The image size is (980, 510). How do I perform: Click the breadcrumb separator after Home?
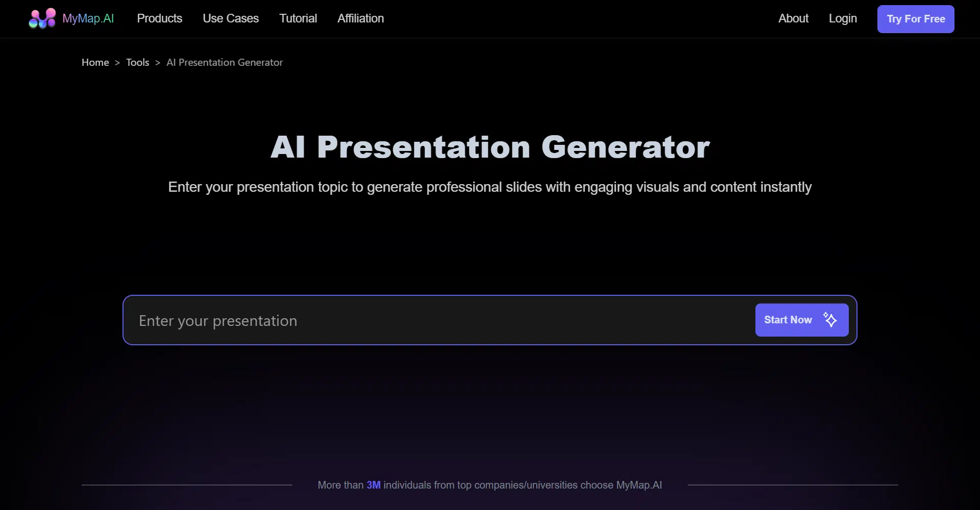point(117,63)
